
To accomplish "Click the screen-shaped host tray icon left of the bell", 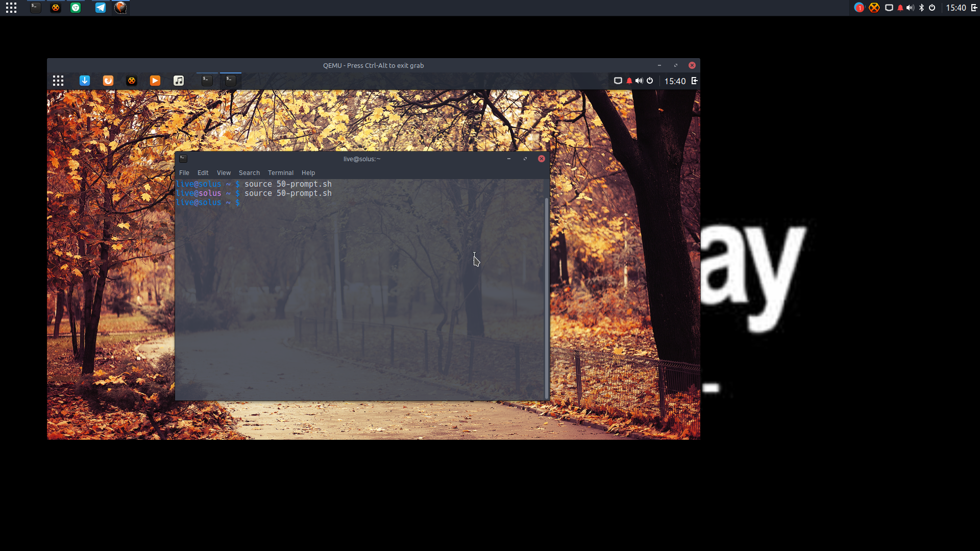I will click(x=889, y=8).
